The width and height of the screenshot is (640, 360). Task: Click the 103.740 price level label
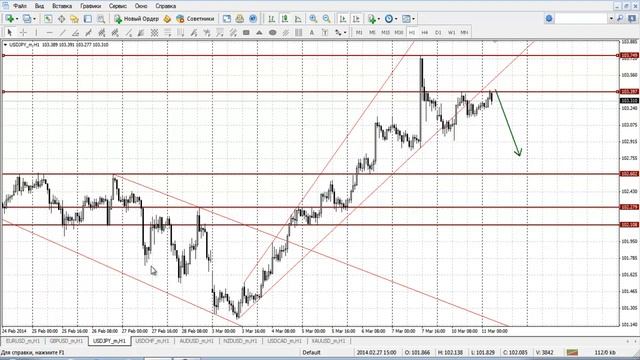629,55
